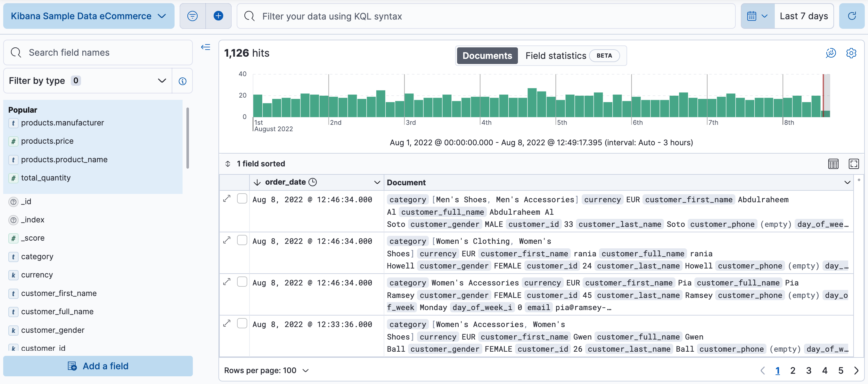Open display options grid density icon
868x384 pixels.
coord(833,164)
